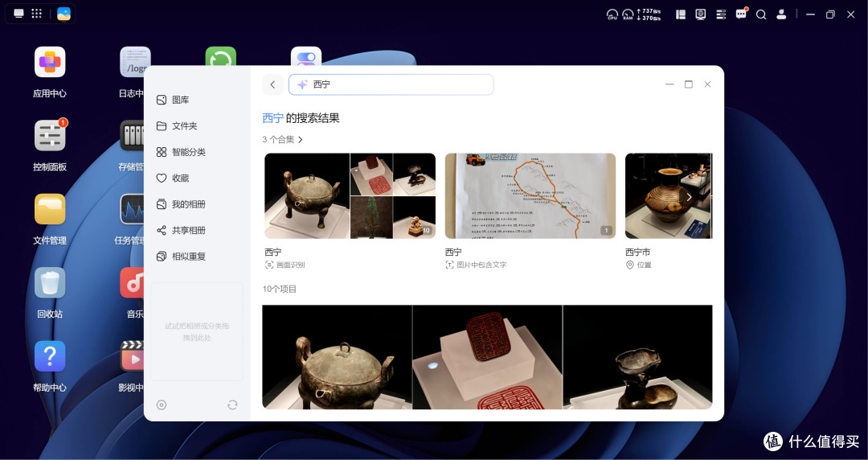Open the 西宁 画面识别 collection
The height and width of the screenshot is (460, 868).
pos(350,195)
